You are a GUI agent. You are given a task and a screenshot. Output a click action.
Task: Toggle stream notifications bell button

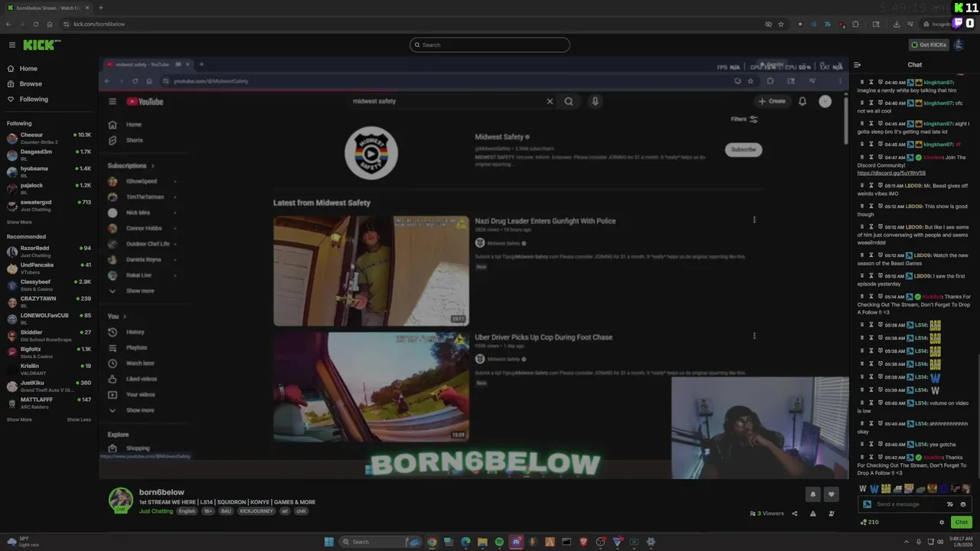pyautogui.click(x=813, y=495)
